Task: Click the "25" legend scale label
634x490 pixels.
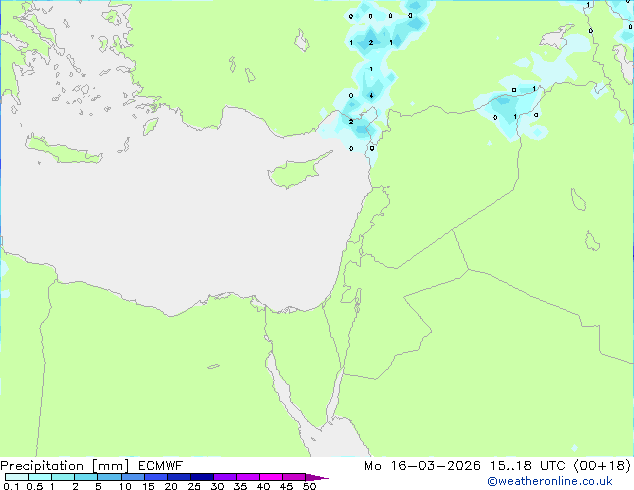Action: [x=194, y=486]
